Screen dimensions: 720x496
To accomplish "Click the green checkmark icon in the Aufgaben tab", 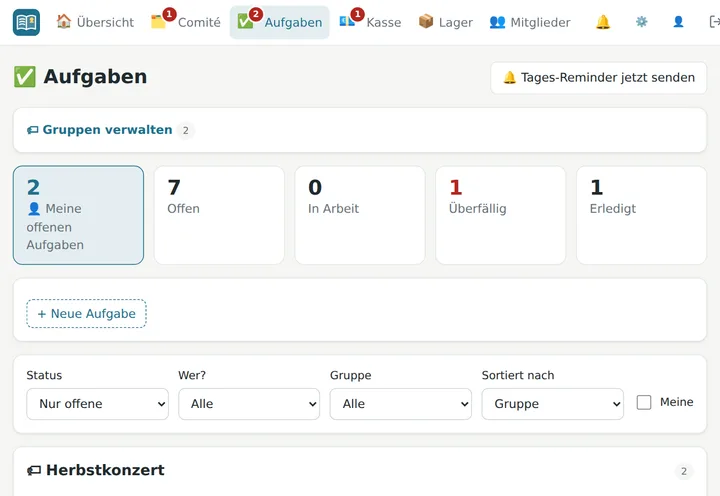I will click(245, 22).
